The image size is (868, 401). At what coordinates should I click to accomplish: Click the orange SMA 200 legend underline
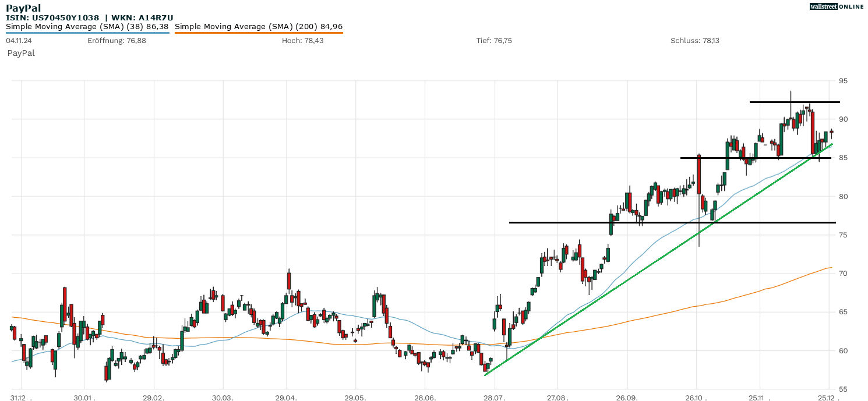pos(259,33)
